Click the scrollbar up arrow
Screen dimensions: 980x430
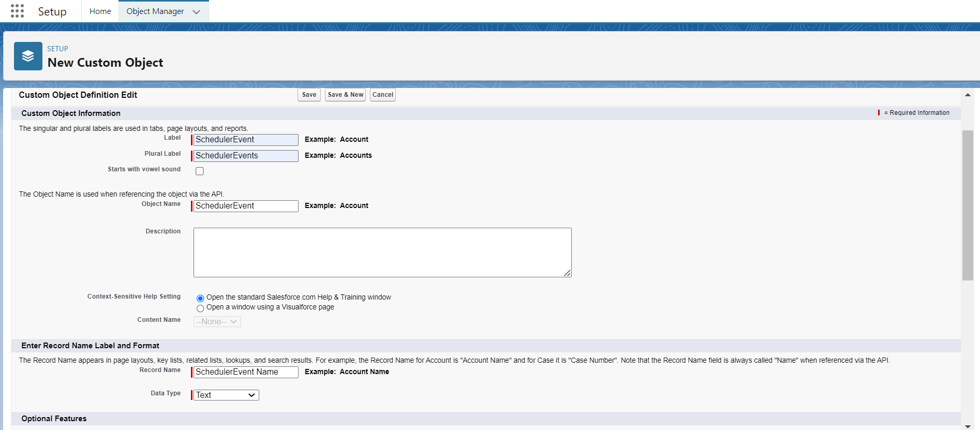[968, 95]
